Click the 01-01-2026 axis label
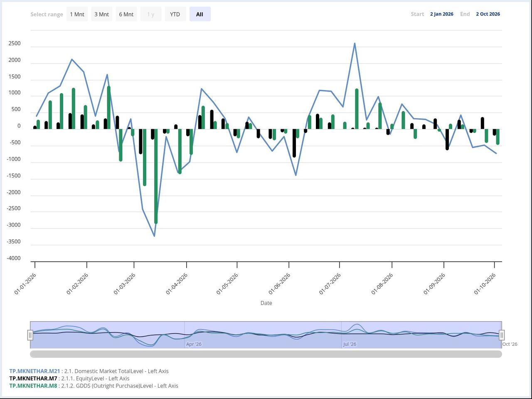Image resolution: width=532 pixels, height=399 pixels. click(x=25, y=284)
